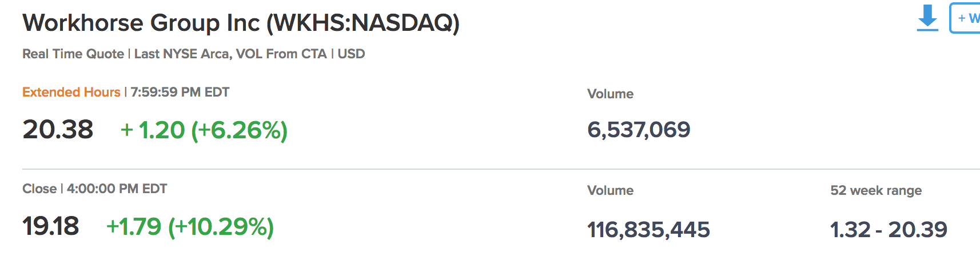Image resolution: width=980 pixels, height=264 pixels.
Task: Click the WKHS:NASDAQ ticker symbol
Action: 363,23
